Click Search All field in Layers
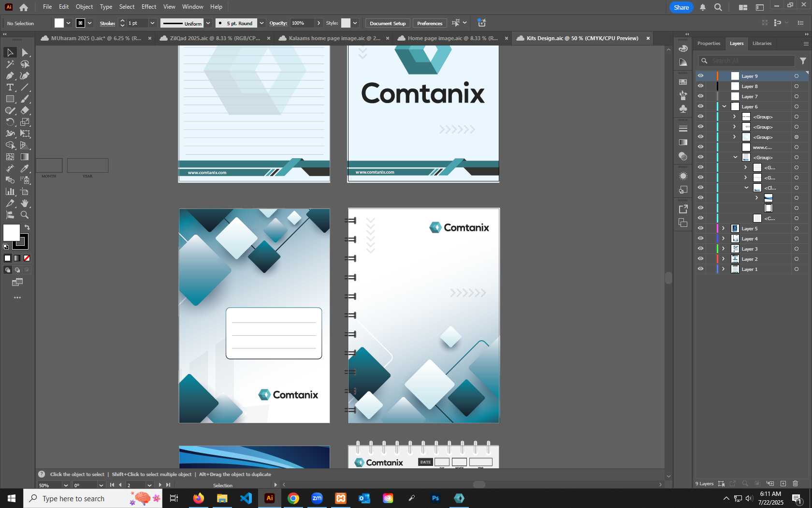This screenshot has height=508, width=812. [747, 61]
